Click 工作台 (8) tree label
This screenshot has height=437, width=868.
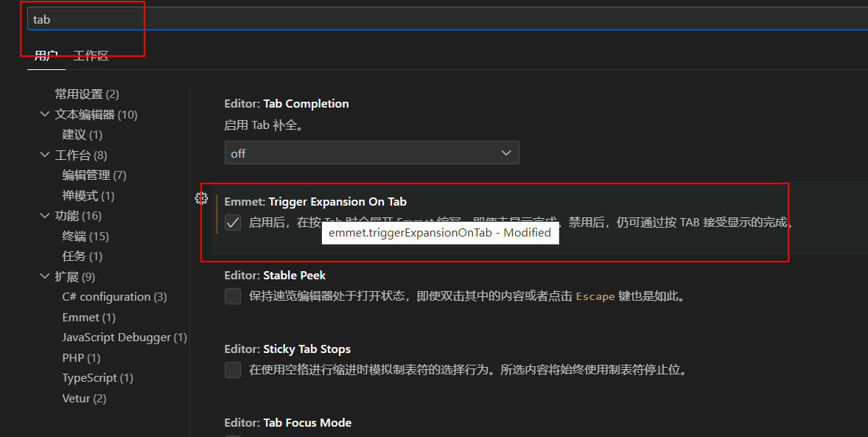pyautogui.click(x=81, y=155)
